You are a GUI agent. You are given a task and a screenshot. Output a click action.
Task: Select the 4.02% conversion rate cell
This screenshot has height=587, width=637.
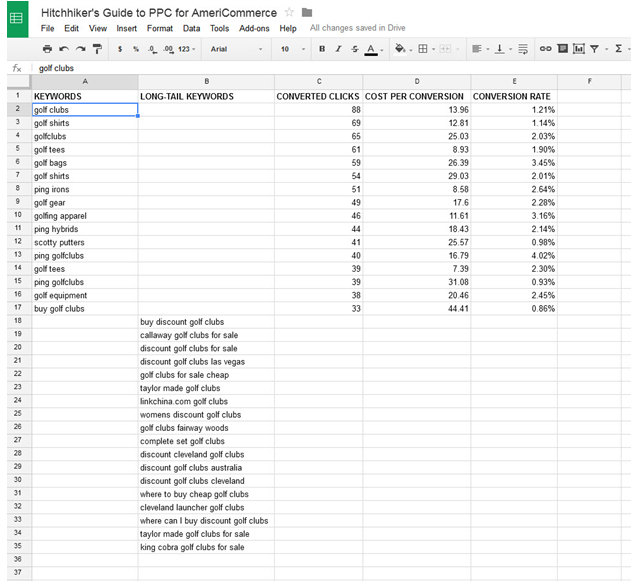[514, 256]
